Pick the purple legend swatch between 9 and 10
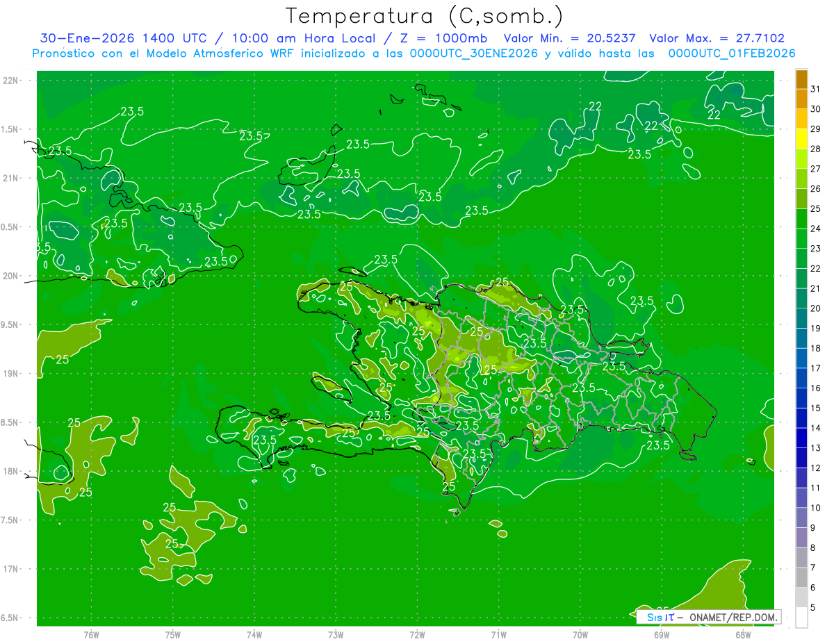The width and height of the screenshot is (834, 644). 801,518
